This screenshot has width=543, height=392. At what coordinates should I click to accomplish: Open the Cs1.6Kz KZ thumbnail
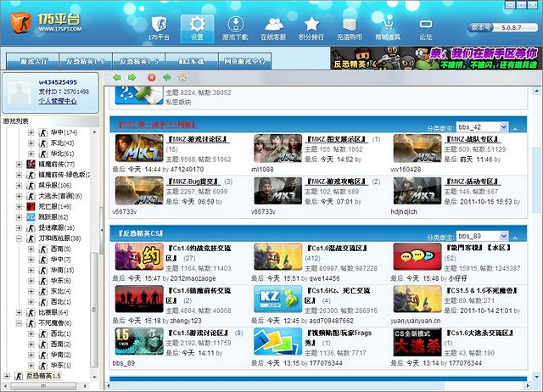pyautogui.click(x=277, y=300)
